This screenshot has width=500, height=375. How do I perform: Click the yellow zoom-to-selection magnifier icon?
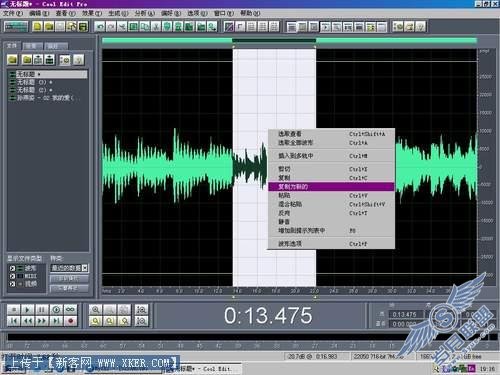(96, 321)
